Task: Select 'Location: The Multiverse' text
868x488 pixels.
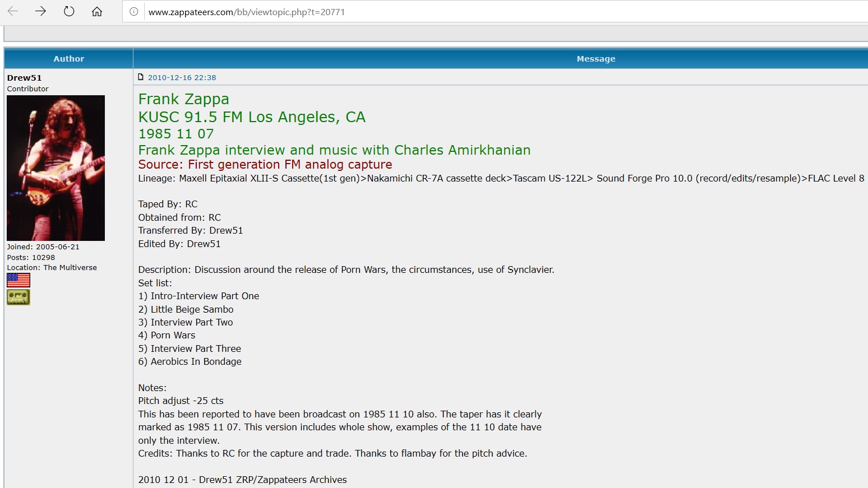Action: [x=52, y=268]
